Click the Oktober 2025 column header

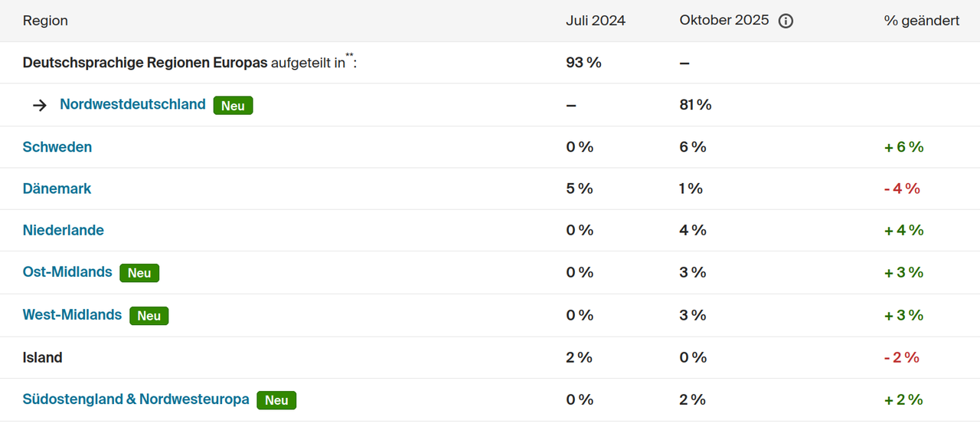(x=724, y=21)
